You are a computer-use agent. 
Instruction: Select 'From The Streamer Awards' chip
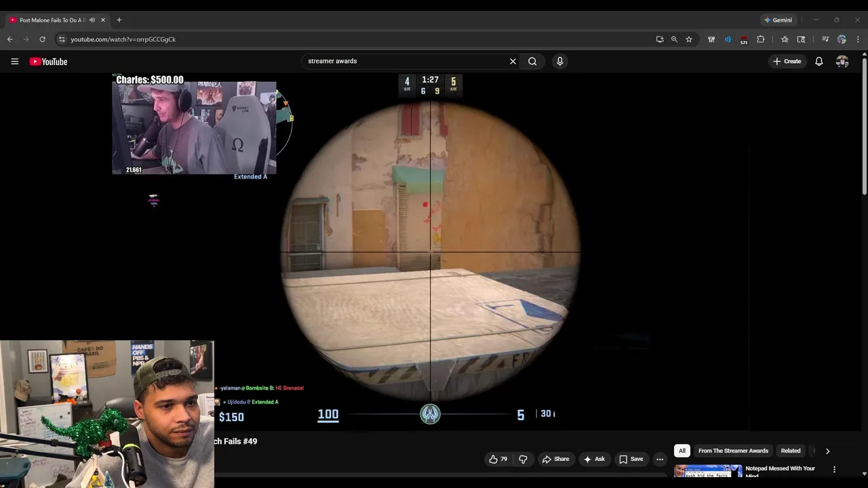733,451
